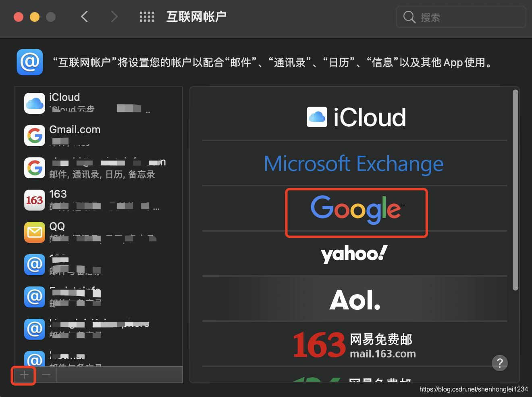Viewport: 532px width, 397px height.
Task: Click the 互联网帐户 window title
Action: [196, 17]
